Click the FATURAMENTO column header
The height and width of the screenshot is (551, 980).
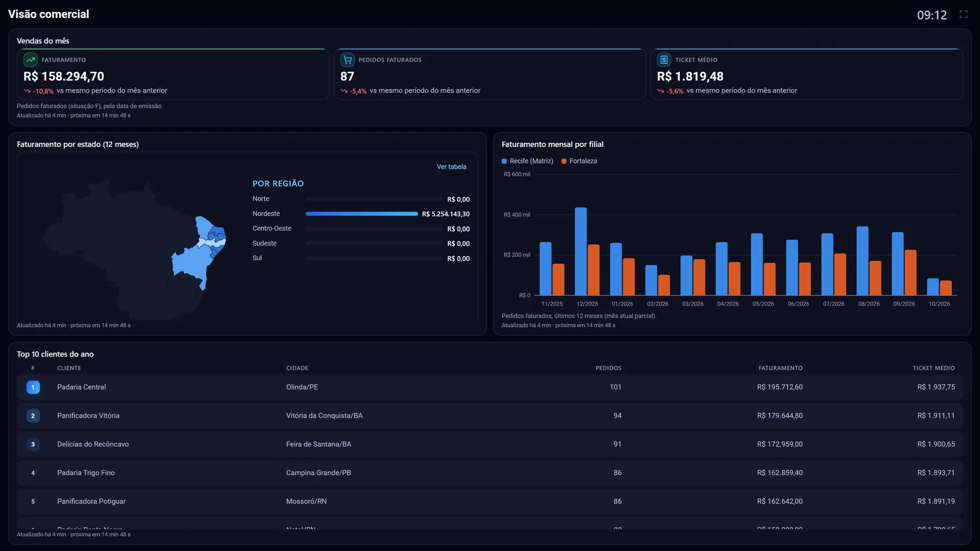[781, 368]
